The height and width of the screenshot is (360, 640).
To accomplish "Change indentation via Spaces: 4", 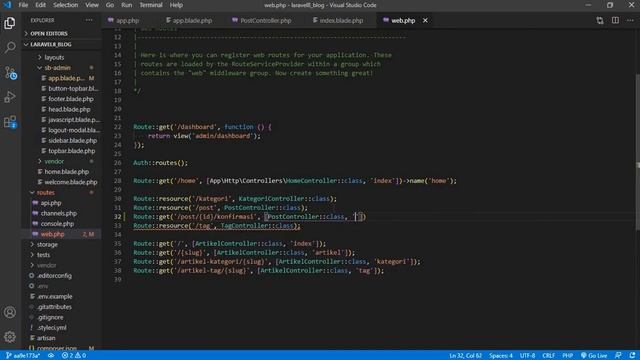I will pos(501,356).
